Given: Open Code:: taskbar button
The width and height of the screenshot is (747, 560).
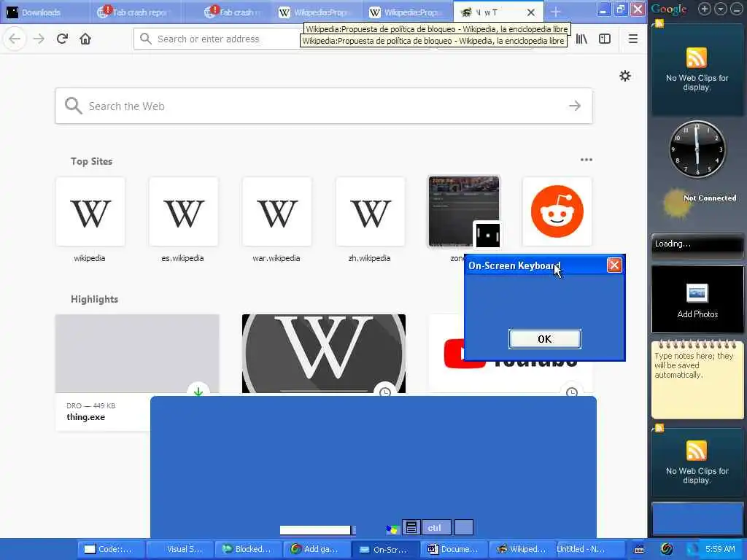Looking at the screenshot, I should pos(110,549).
